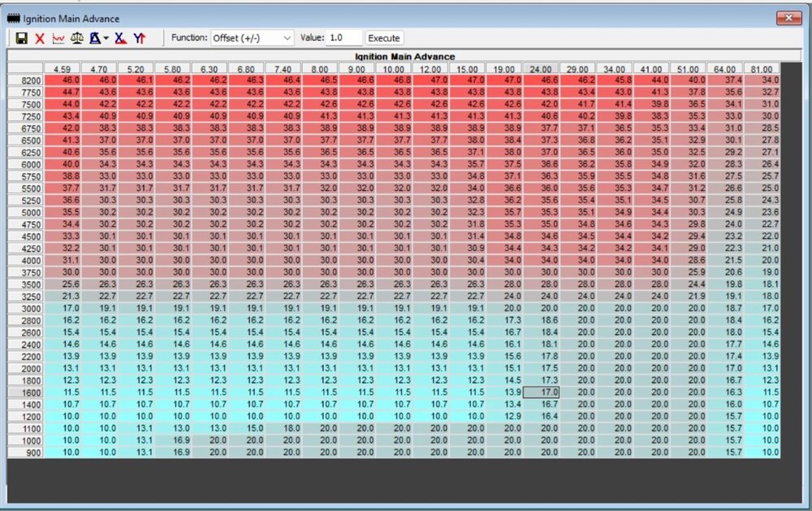Image resolution: width=812 pixels, height=511 pixels.
Task: Click the balance scales compare icon
Action: pos(77,38)
